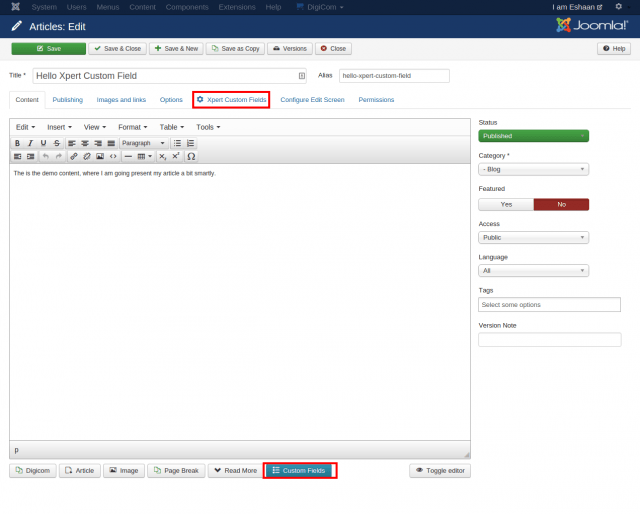Open the settings gear menu
The image size is (640, 514).
tap(619, 7)
